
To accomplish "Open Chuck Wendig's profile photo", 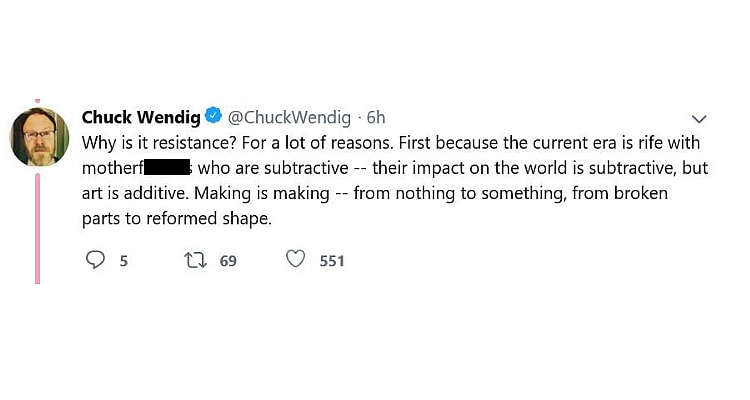I will (39, 137).
